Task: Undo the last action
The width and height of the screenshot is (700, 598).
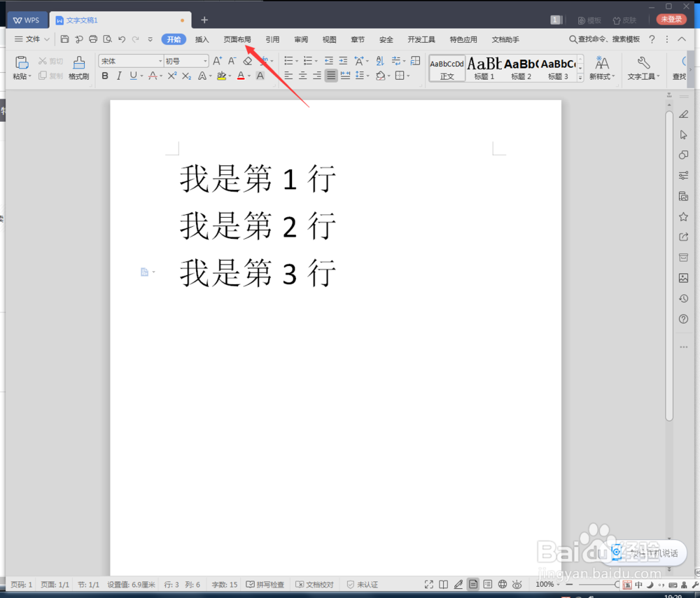Action: pyautogui.click(x=121, y=39)
